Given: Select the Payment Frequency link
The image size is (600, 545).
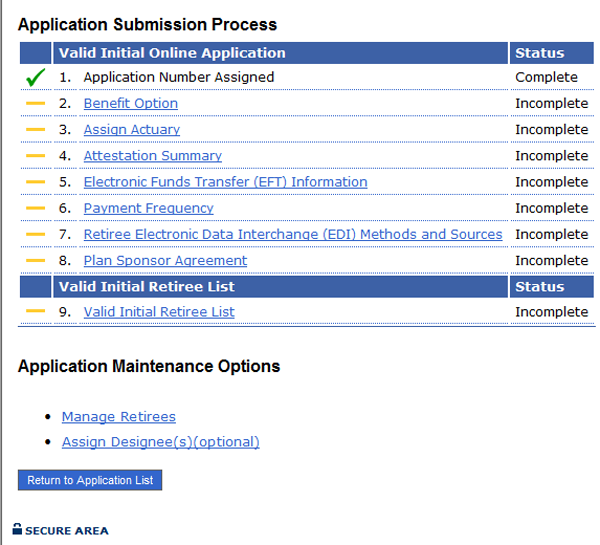Looking at the screenshot, I should pyautogui.click(x=148, y=208).
